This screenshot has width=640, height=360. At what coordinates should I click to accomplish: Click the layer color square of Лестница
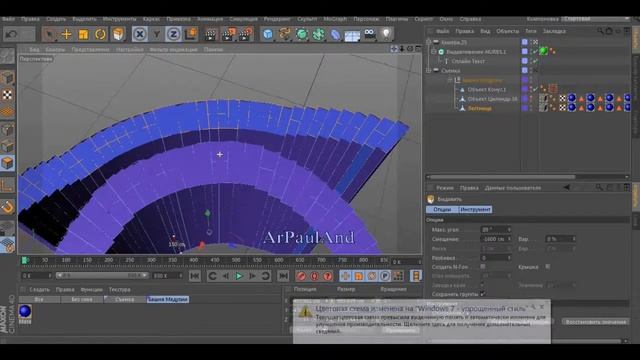(x=524, y=108)
